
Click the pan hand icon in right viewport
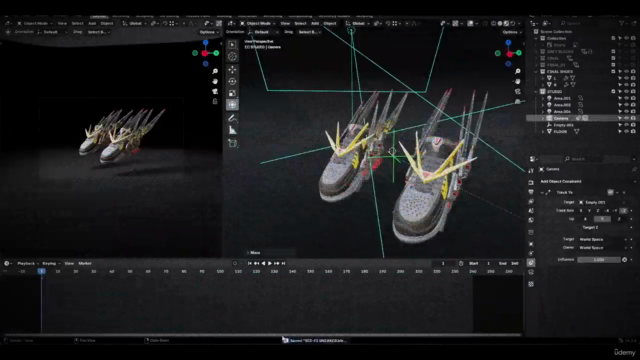518,81
